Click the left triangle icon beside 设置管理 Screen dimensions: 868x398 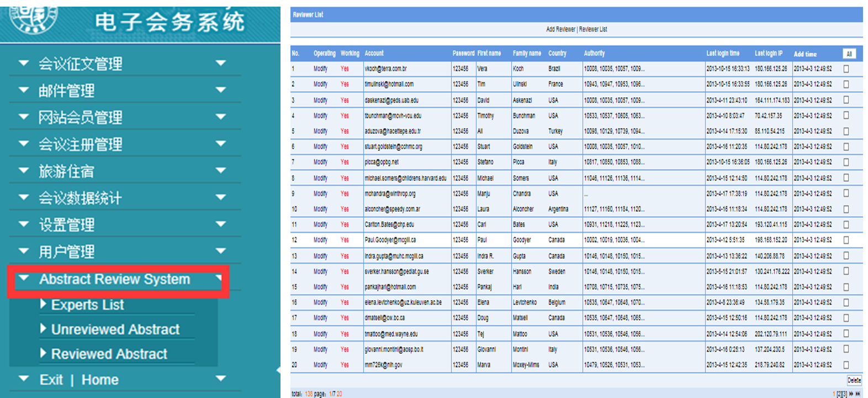pos(24,224)
